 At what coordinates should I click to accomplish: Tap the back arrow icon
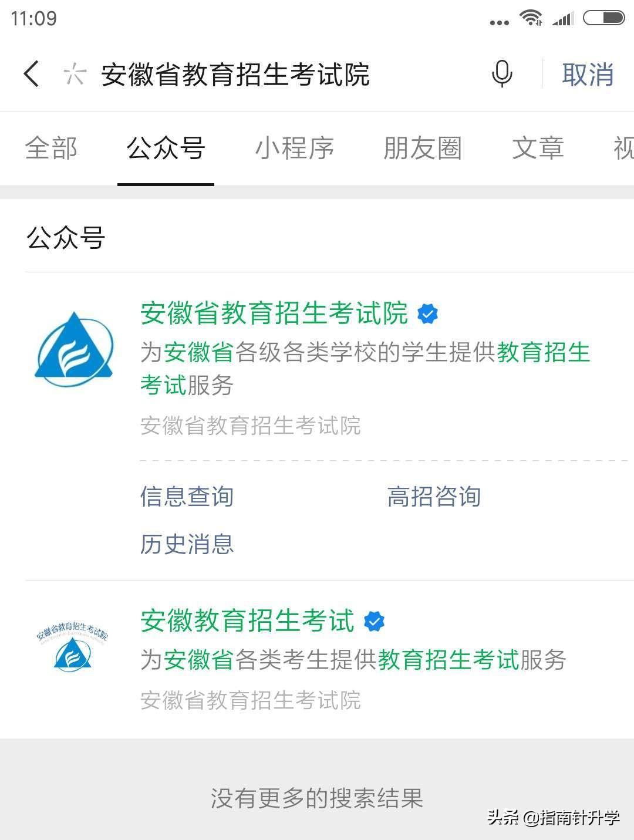point(32,75)
